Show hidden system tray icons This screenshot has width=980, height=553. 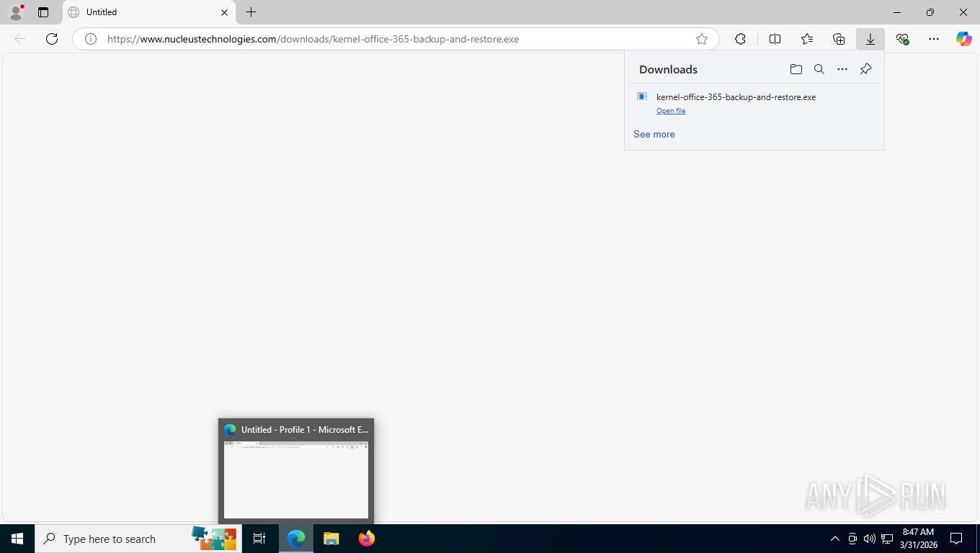pyautogui.click(x=835, y=539)
